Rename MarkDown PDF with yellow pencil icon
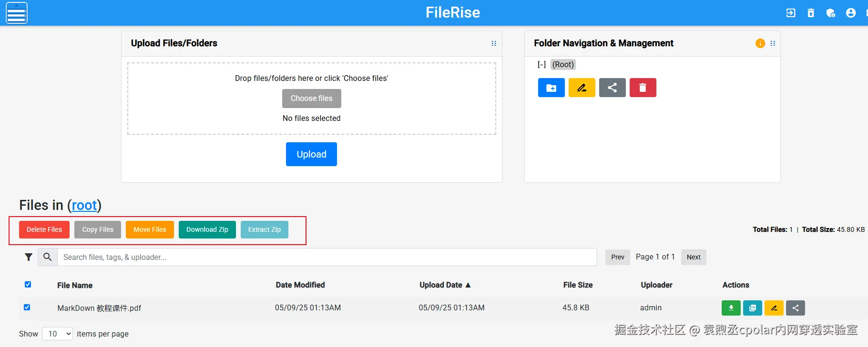 (774, 308)
